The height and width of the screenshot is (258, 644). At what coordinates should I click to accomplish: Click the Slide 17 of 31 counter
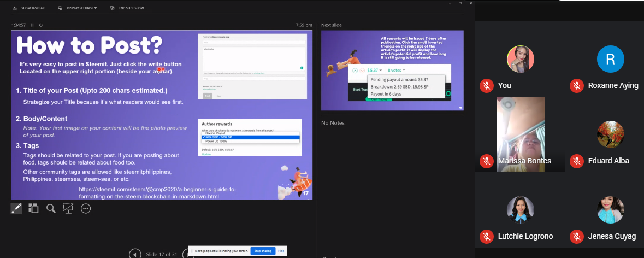pos(162,254)
